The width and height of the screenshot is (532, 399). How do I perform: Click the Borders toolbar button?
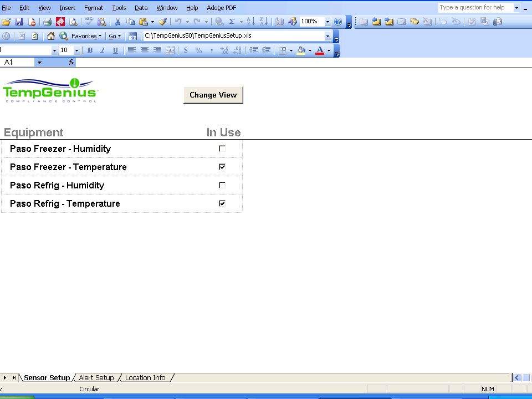pyautogui.click(x=282, y=50)
